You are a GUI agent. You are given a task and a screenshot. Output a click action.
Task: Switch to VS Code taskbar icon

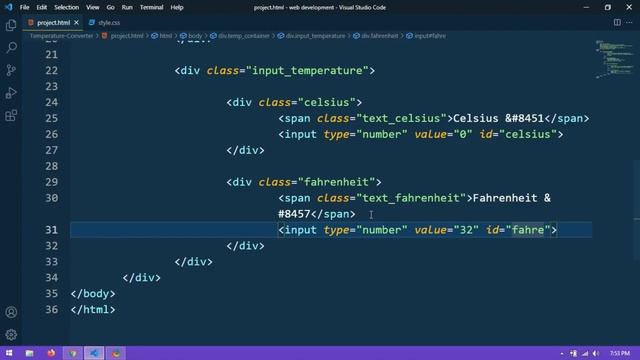pyautogui.click(x=94, y=353)
